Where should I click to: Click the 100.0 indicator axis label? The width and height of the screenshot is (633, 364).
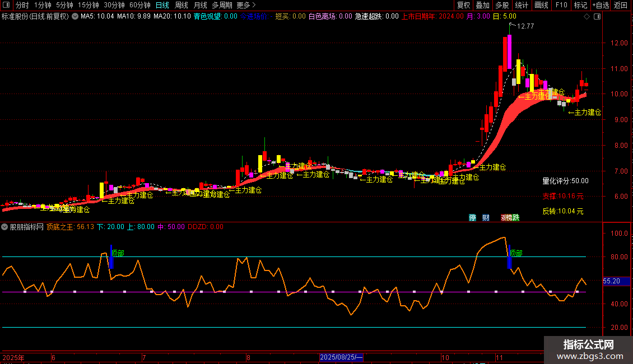pyautogui.click(x=619, y=234)
